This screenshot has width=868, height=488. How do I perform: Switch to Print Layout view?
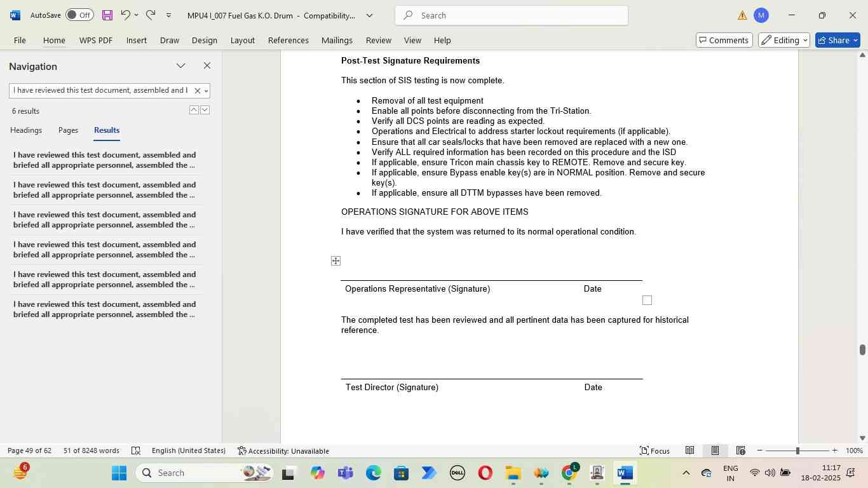coord(715,451)
